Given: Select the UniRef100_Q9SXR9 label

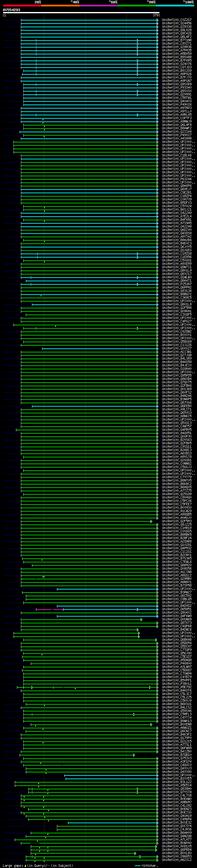Looking at the screenshot, I should (x=177, y=84).
